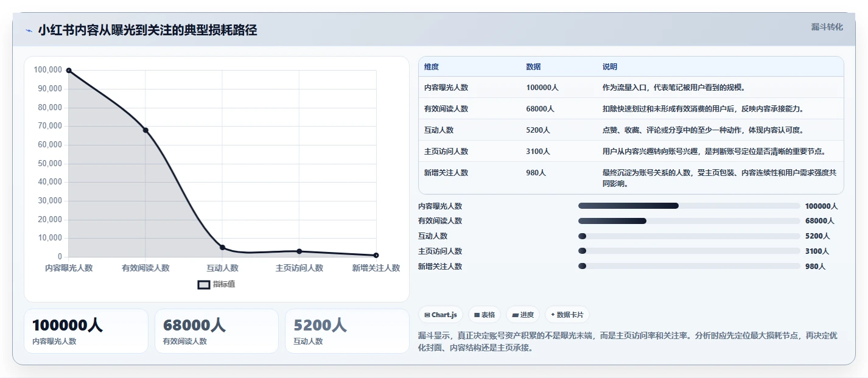Select the 互动人数 chart data point
Screen dimensions: 868x378
(x=222, y=247)
